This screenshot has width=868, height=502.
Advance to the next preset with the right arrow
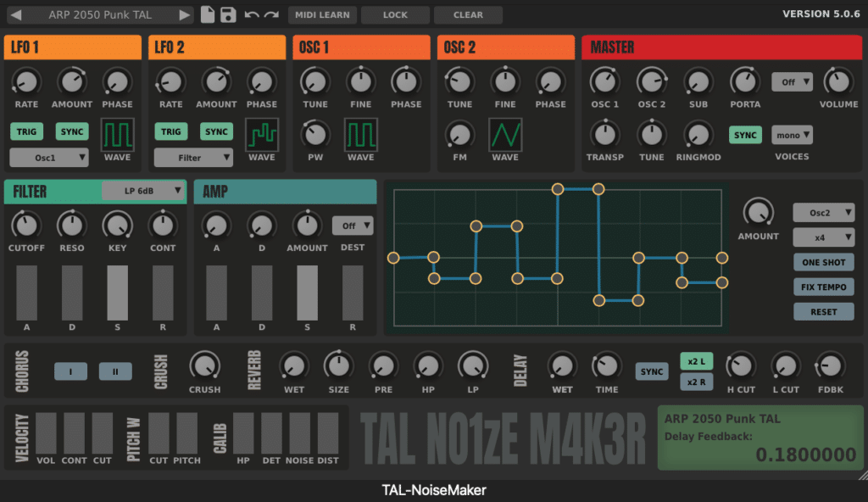(182, 14)
